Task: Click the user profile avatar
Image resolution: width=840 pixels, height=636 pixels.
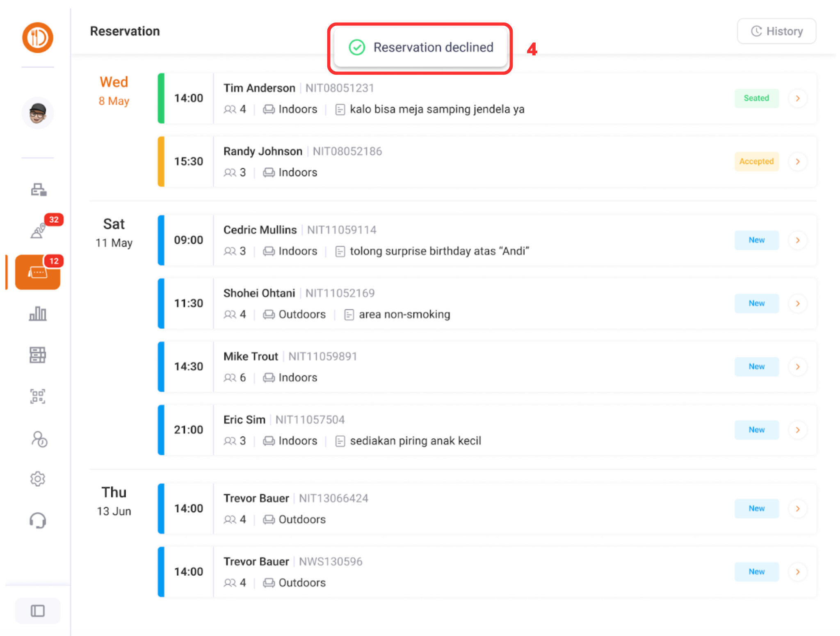Action: click(38, 113)
